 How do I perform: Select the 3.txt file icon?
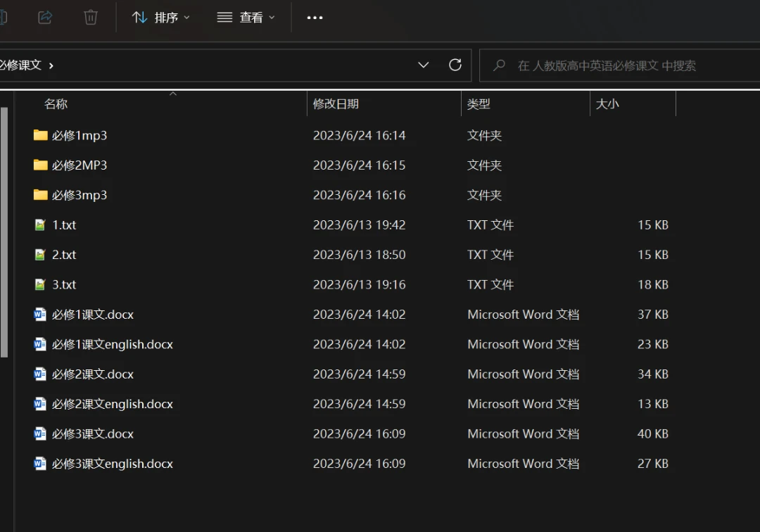tap(40, 284)
